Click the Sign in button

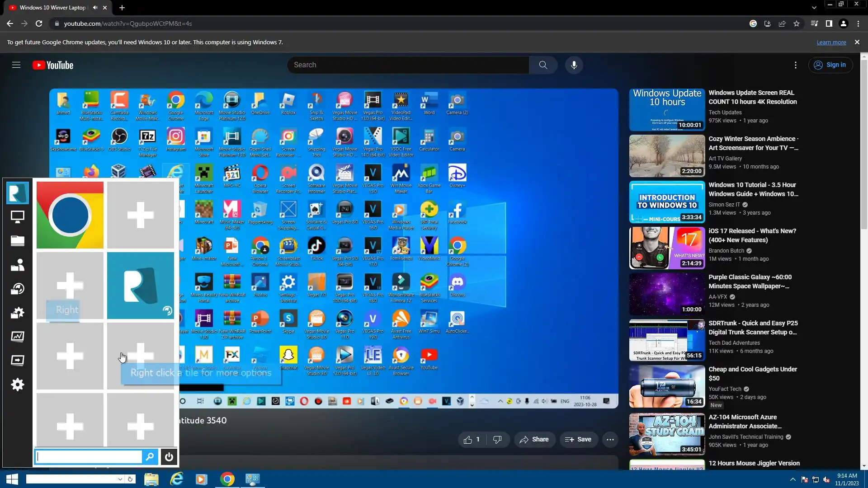(830, 65)
